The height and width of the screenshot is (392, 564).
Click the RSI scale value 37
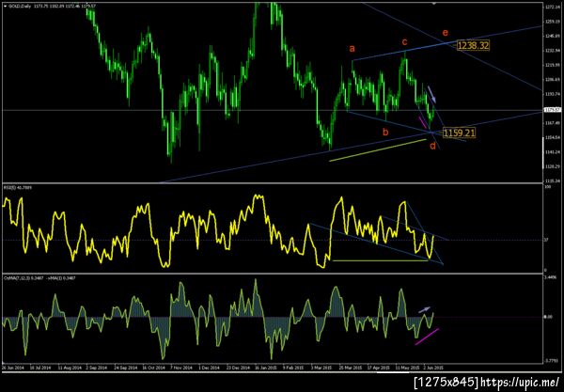(x=546, y=240)
